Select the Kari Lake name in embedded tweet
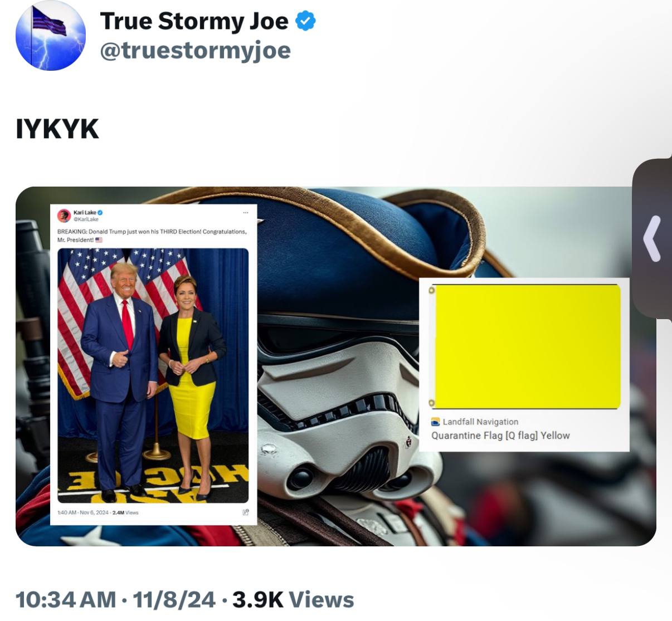This screenshot has width=672, height=621. (85, 213)
